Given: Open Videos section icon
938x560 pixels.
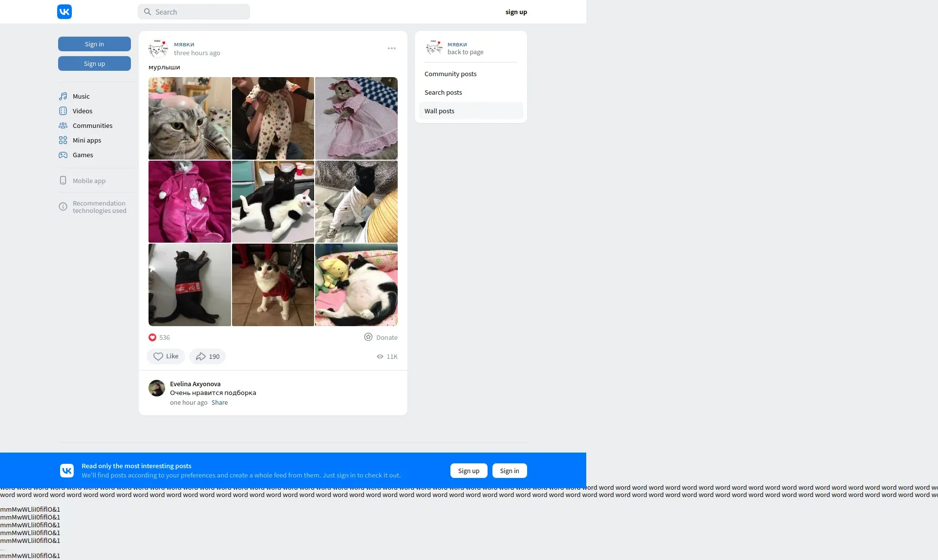Looking at the screenshot, I should pos(63,111).
